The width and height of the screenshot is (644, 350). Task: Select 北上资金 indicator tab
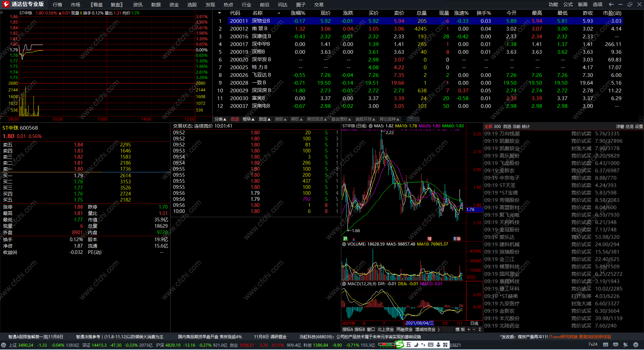[386, 330]
